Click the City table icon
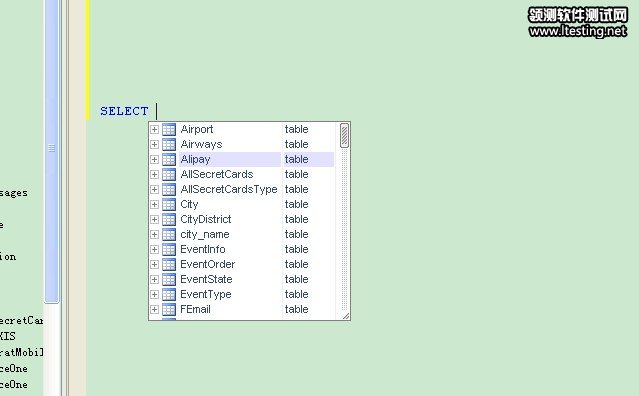 pyautogui.click(x=169, y=205)
